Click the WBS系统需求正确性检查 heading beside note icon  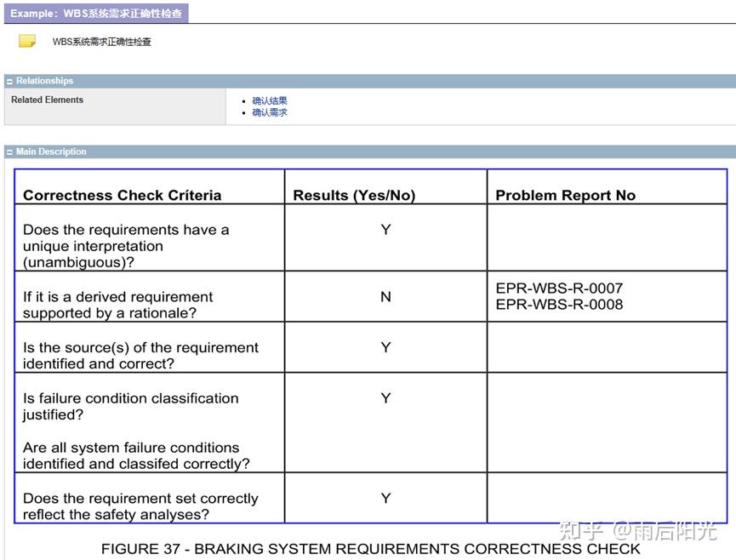(102, 42)
